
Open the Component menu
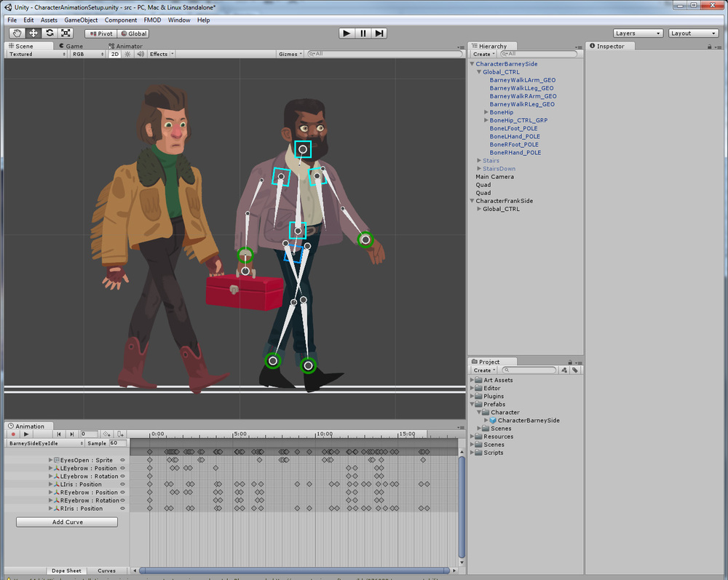tap(121, 20)
